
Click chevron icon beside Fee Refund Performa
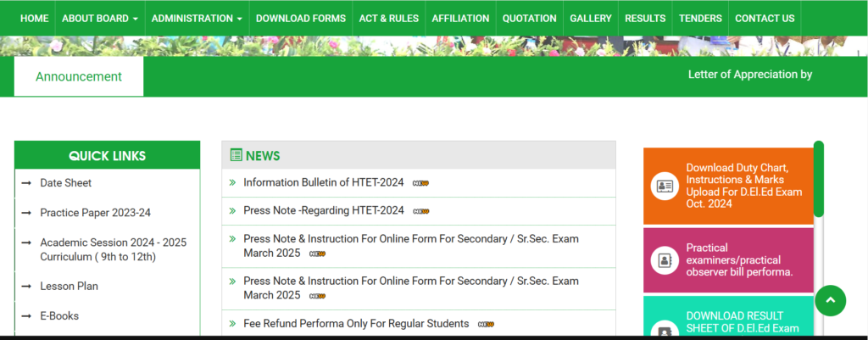(x=232, y=323)
